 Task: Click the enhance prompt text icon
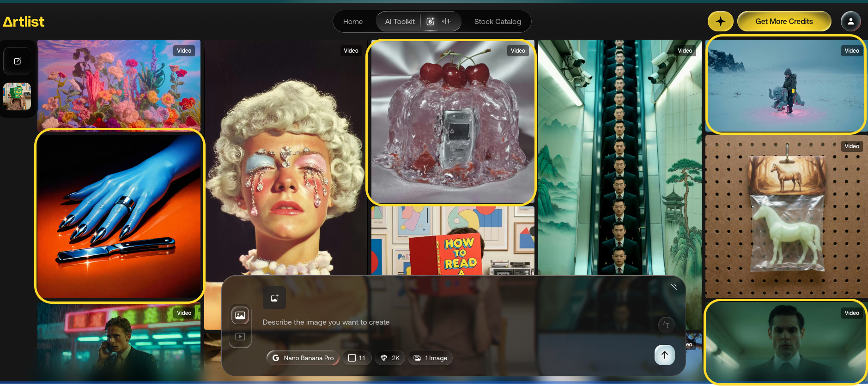(666, 325)
